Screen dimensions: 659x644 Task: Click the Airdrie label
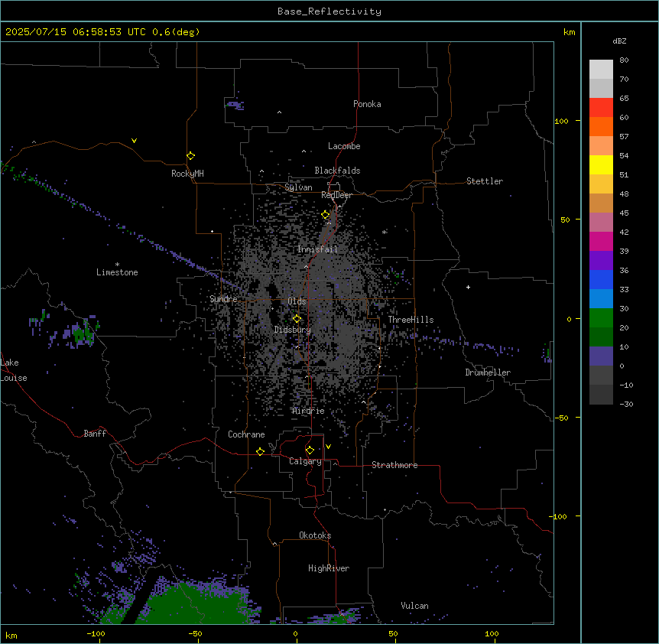(308, 411)
